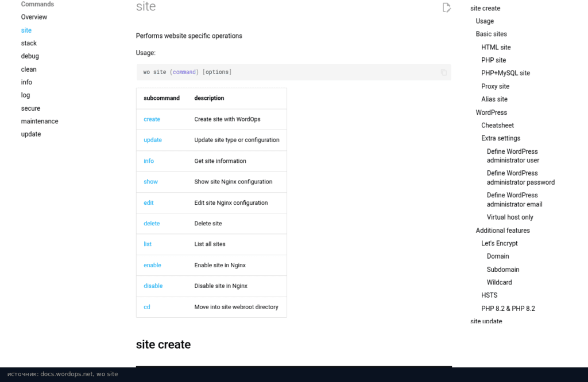Jump to WordPress section in contents
588x382 pixels.
[x=492, y=112]
